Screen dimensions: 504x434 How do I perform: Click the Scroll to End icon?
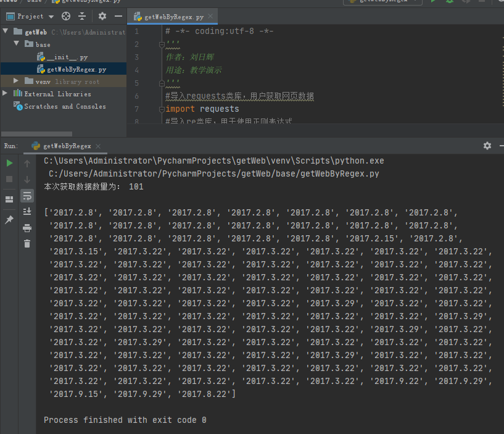(x=27, y=212)
